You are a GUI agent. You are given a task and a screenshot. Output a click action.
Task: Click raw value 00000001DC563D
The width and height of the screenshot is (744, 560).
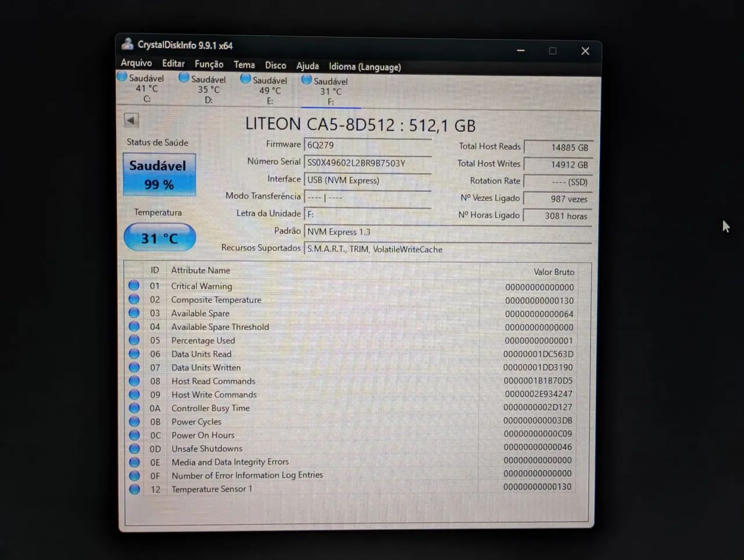tap(538, 354)
